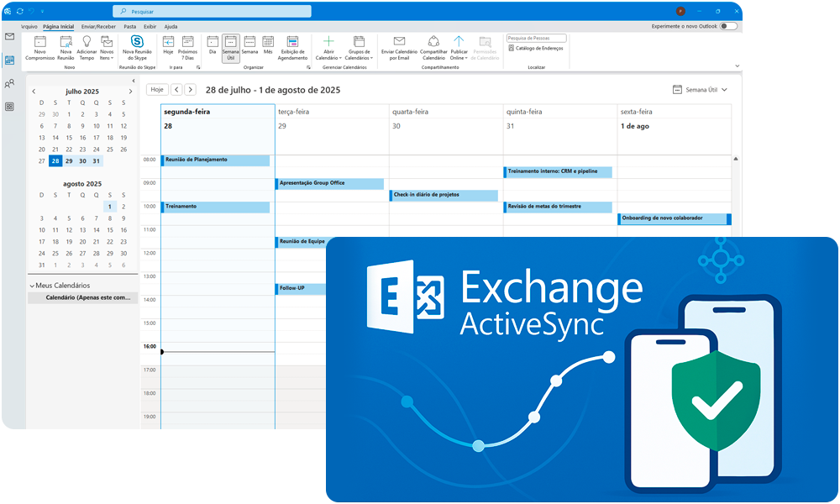The width and height of the screenshot is (840, 504).
Task: Click Enviar Calendário por Email
Action: click(399, 42)
